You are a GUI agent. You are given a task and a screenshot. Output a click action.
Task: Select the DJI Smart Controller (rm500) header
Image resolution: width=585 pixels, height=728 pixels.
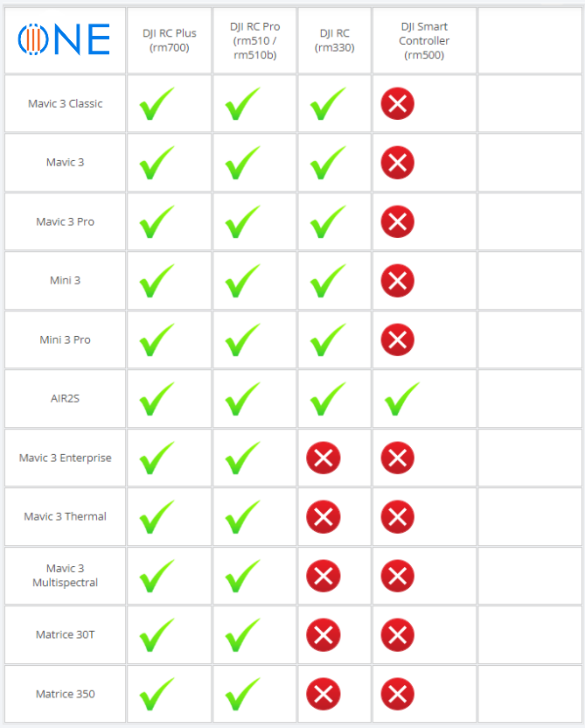[x=424, y=41]
